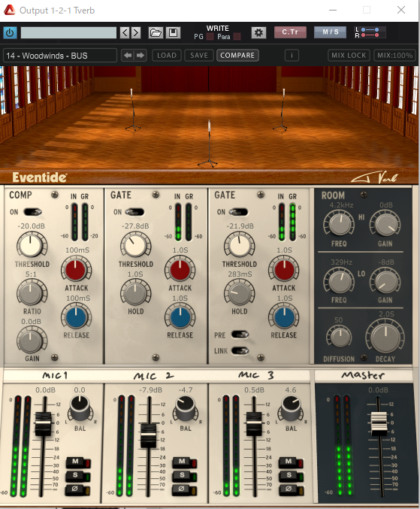Select the right microphone in the room
Image resolution: width=420 pixels, height=509 pixels.
click(x=282, y=110)
